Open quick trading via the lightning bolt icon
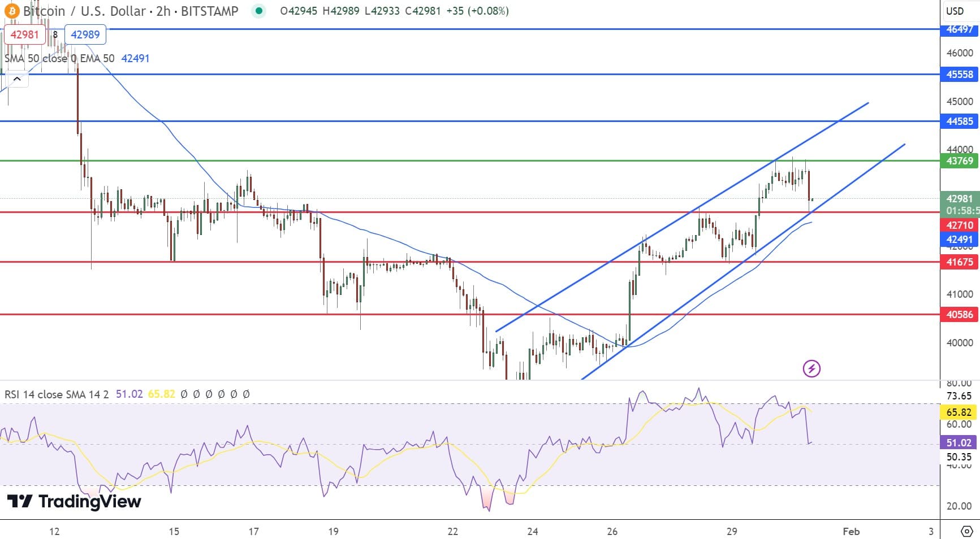Screen dimensions: 980x539 click(x=811, y=370)
